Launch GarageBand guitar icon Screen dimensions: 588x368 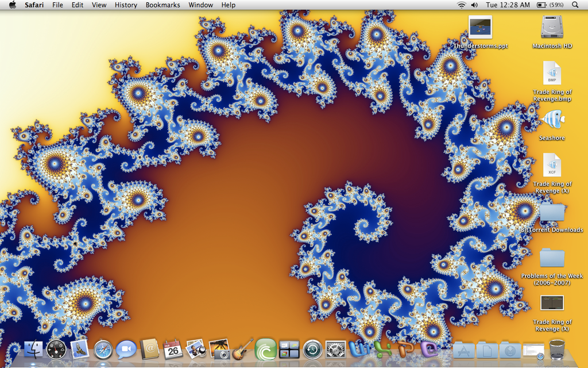tap(242, 349)
